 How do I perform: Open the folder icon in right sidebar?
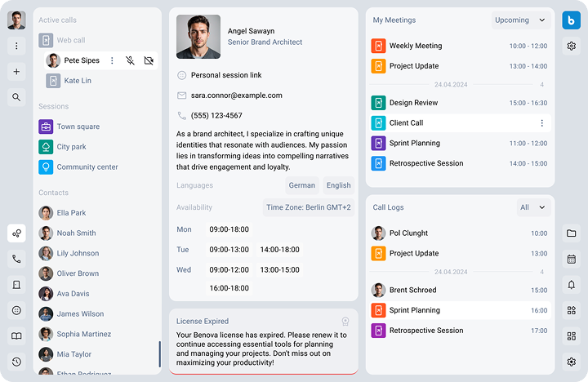[571, 233]
